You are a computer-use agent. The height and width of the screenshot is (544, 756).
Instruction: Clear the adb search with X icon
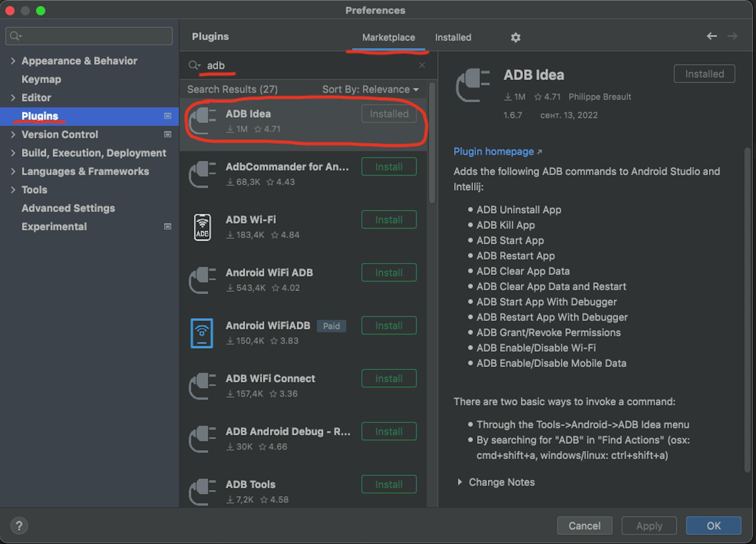[422, 65]
